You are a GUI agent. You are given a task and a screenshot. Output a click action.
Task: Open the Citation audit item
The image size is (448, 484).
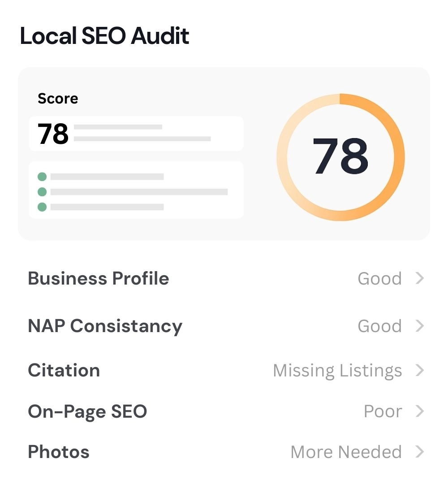click(64, 371)
